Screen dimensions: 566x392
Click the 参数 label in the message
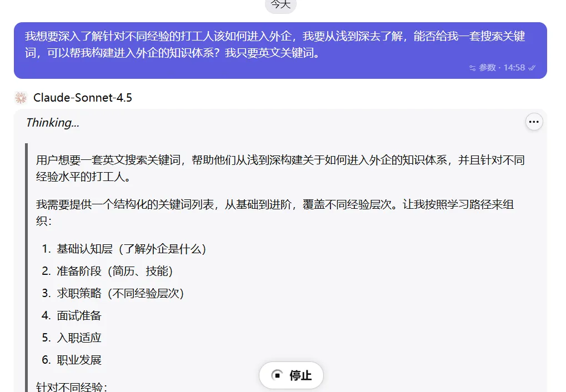487,68
